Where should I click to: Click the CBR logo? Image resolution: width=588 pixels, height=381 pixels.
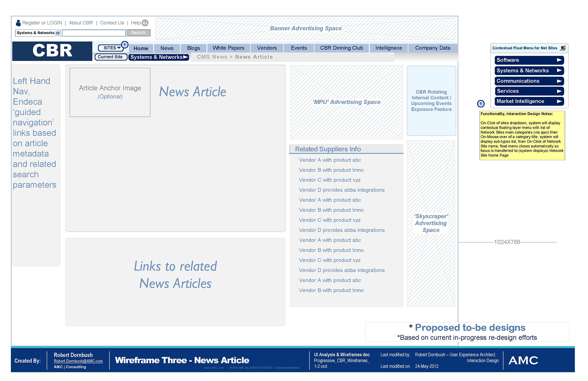pos(52,51)
